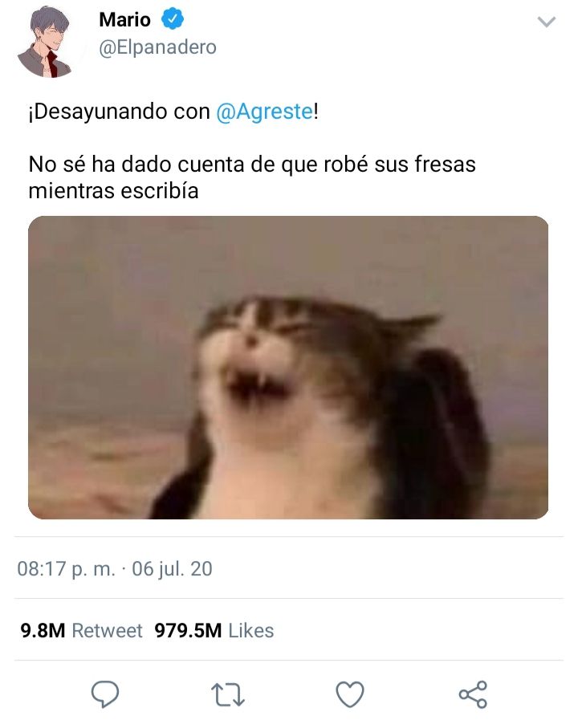Image resolution: width=578 pixels, height=728 pixels.
Task: Tap the '¡Desayunando con' tweet text
Action: coord(120,112)
